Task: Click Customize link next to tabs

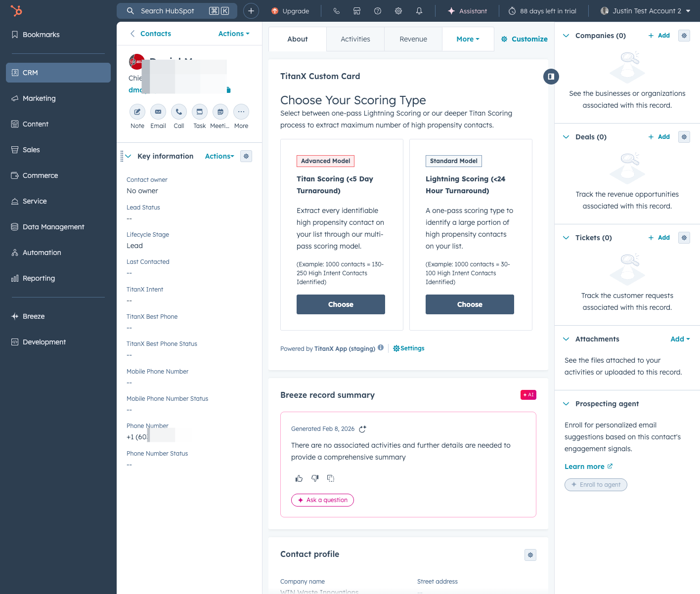Action: pyautogui.click(x=524, y=39)
